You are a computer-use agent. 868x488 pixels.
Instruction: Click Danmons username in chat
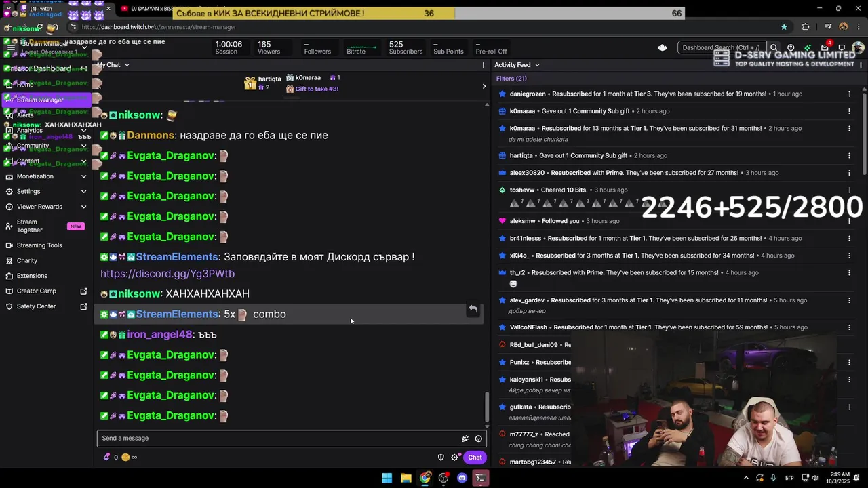(151, 136)
